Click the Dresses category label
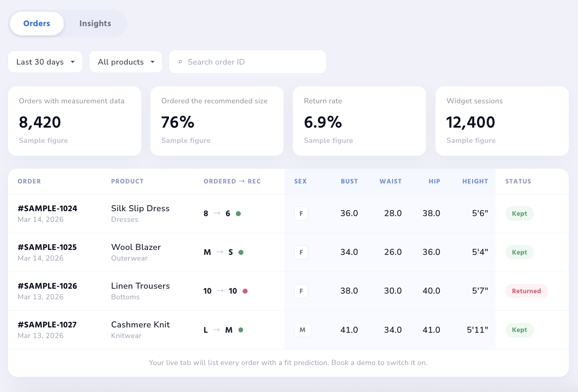578x392 pixels. tap(125, 220)
